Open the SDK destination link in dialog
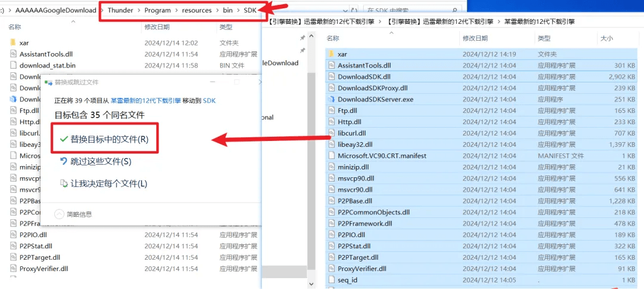This screenshot has width=644, height=289. point(209,100)
